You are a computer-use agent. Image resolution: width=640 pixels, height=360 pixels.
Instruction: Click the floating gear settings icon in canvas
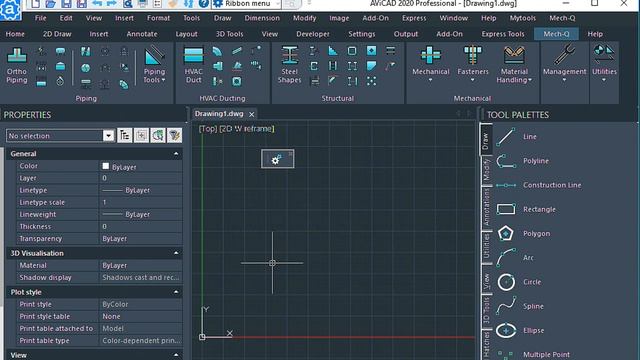click(277, 159)
